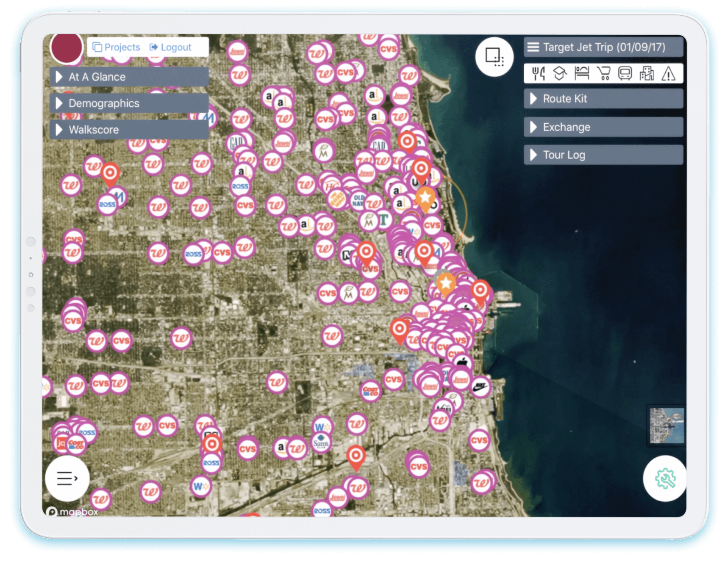Select Target pin nearest Sam's Club marker
728x564 pixels.
pos(356,459)
